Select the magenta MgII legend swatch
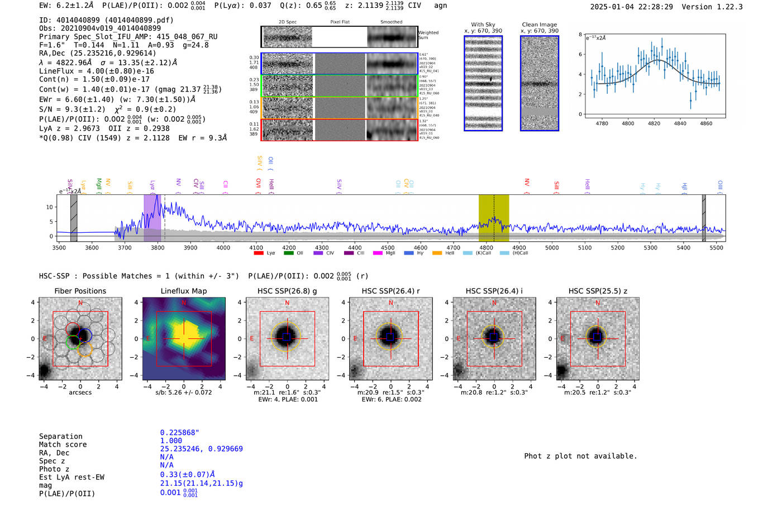The width and height of the screenshot is (782, 532). click(x=378, y=253)
